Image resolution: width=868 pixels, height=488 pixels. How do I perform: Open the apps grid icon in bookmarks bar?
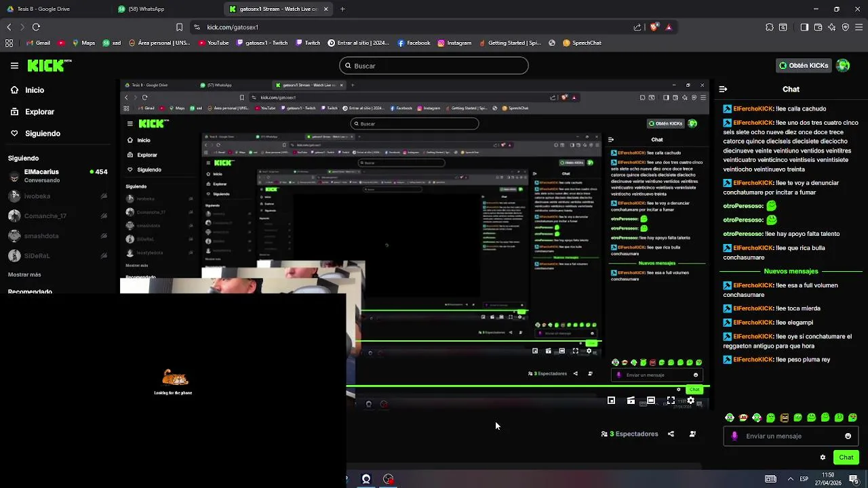click(9, 43)
